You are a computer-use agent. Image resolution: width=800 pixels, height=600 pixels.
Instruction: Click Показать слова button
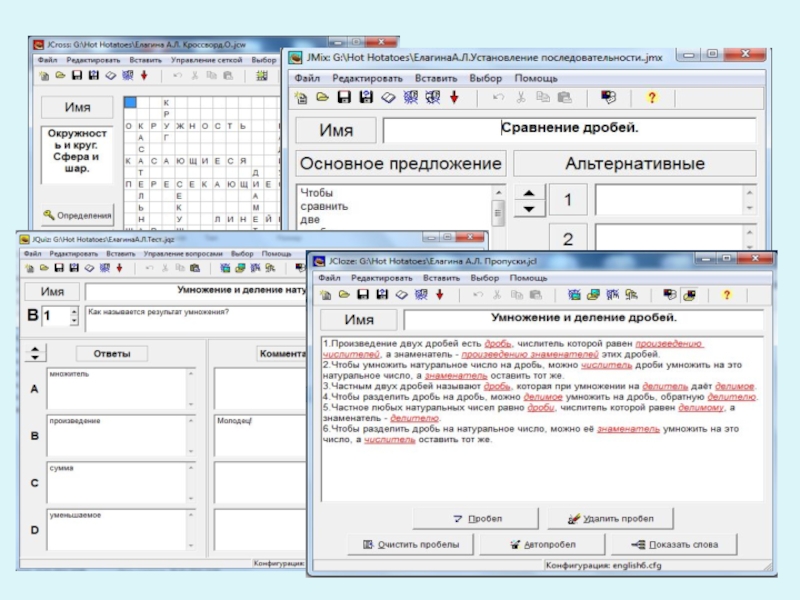click(675, 545)
